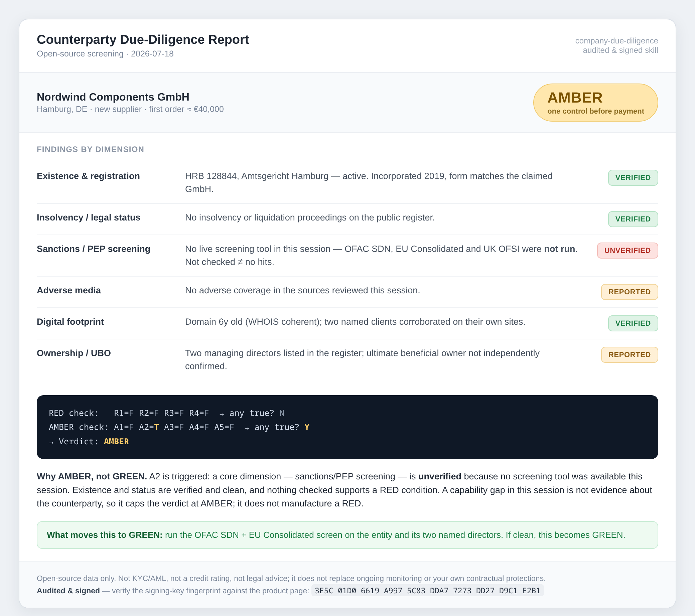Click the No adverse coverage finding text

303,290
